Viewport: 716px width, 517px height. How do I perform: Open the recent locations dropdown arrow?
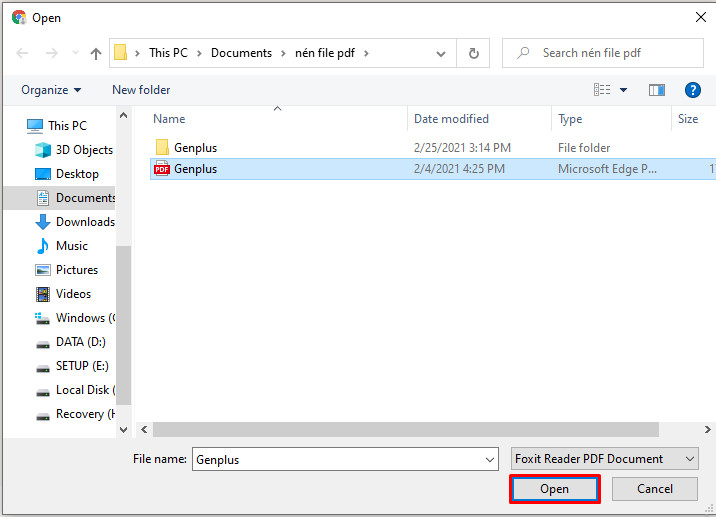[x=75, y=53]
